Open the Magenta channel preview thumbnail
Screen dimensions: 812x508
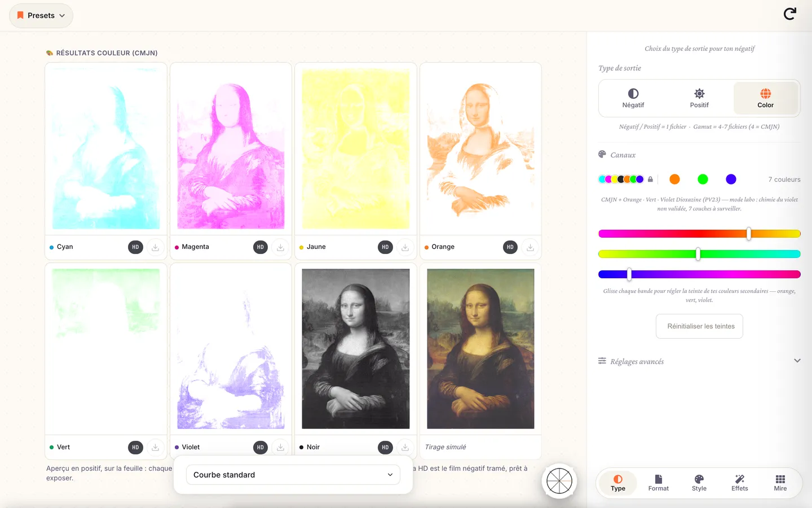coord(231,149)
